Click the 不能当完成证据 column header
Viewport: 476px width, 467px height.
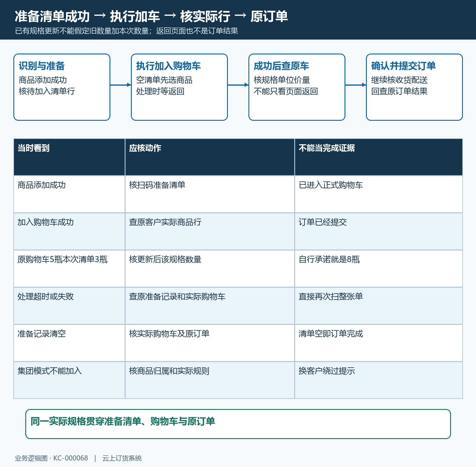pos(379,157)
